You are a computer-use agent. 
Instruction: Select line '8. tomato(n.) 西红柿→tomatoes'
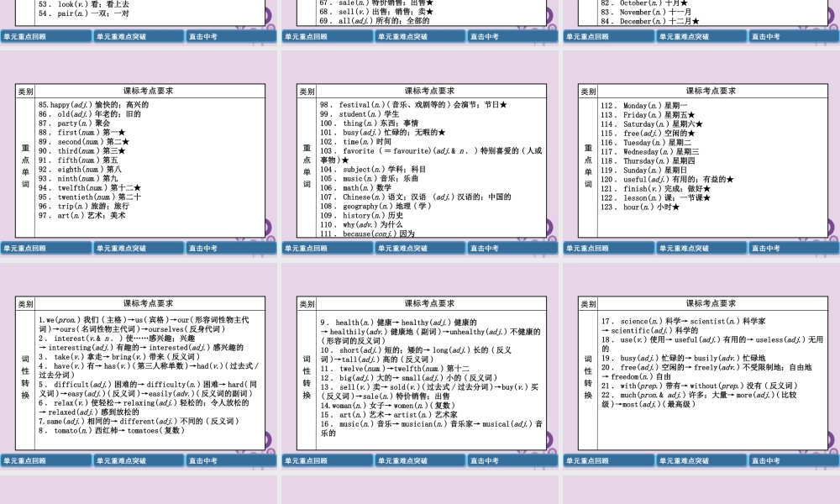click(112, 431)
